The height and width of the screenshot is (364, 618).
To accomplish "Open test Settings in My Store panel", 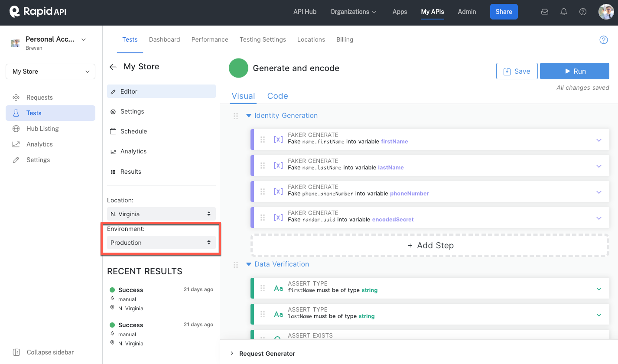I will click(161, 111).
